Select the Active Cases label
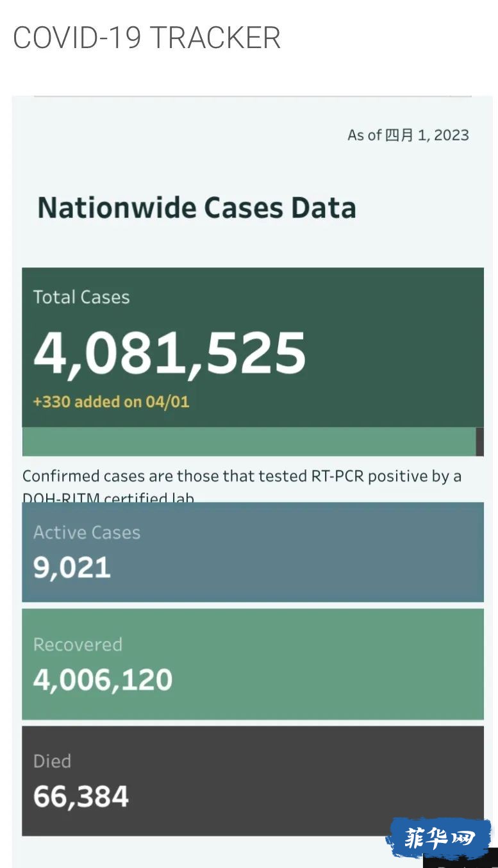The width and height of the screenshot is (498, 868). coord(87,533)
